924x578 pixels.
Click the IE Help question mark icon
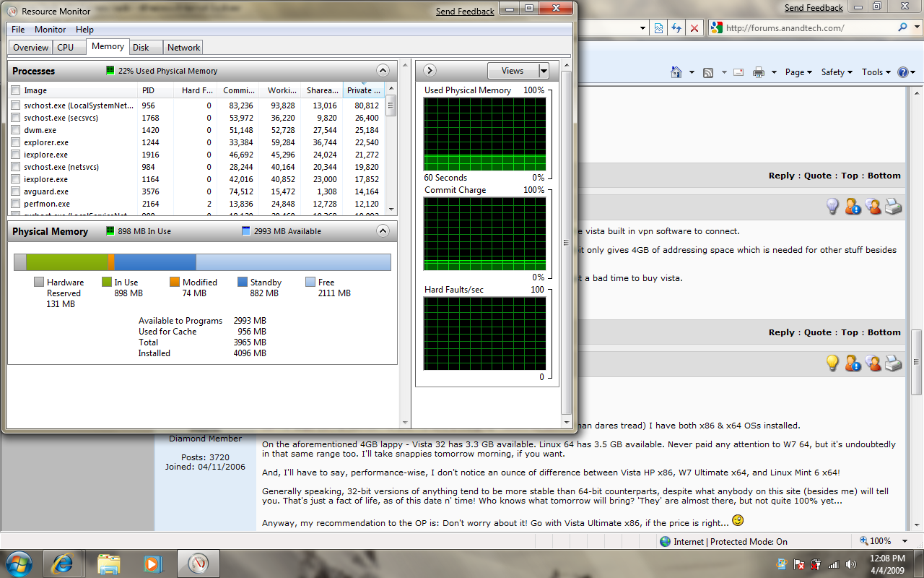click(x=902, y=72)
